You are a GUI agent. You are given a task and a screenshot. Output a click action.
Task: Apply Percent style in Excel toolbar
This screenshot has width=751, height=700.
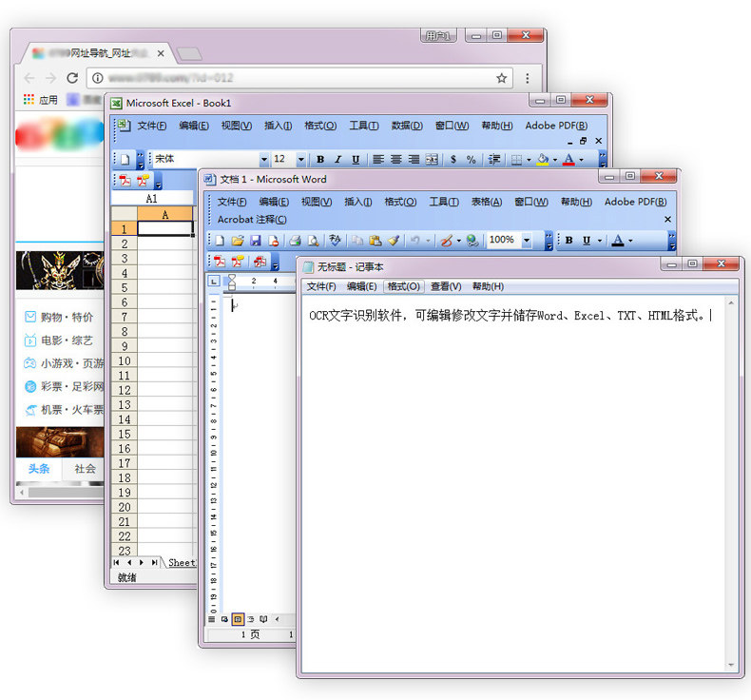472,160
